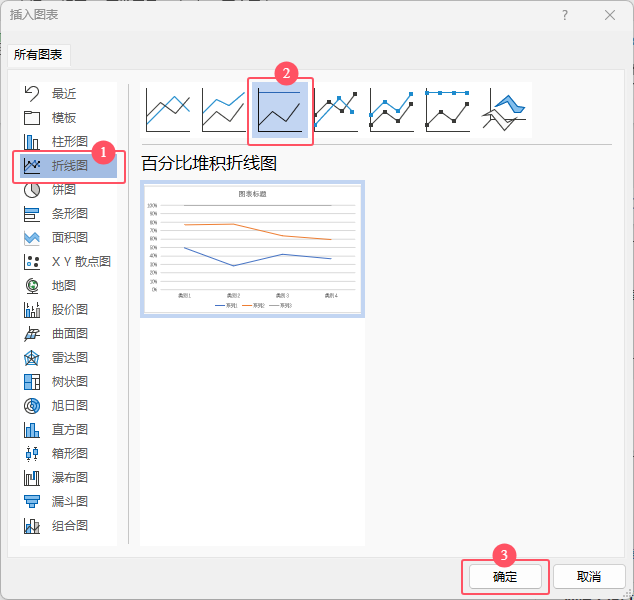The image size is (634, 600).
Task: Select the Funnel (漏斗图) category
Action: tap(68, 501)
